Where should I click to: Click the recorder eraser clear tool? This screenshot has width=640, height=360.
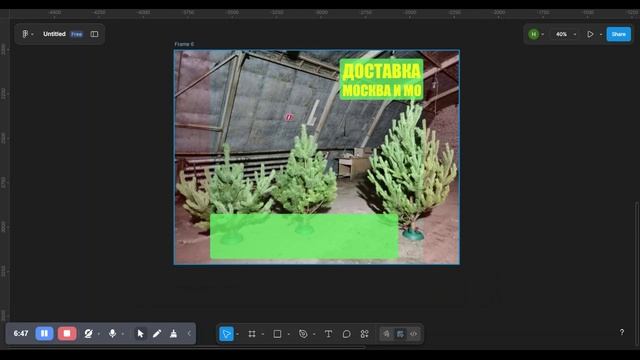coord(173,333)
